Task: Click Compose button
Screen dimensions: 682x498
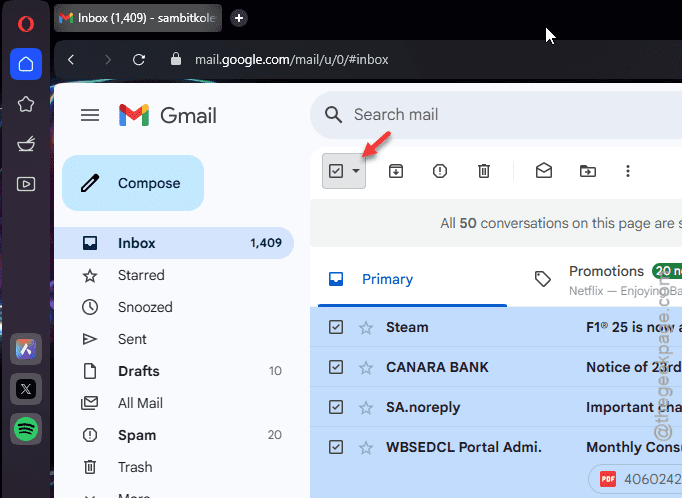Action: pos(133,183)
